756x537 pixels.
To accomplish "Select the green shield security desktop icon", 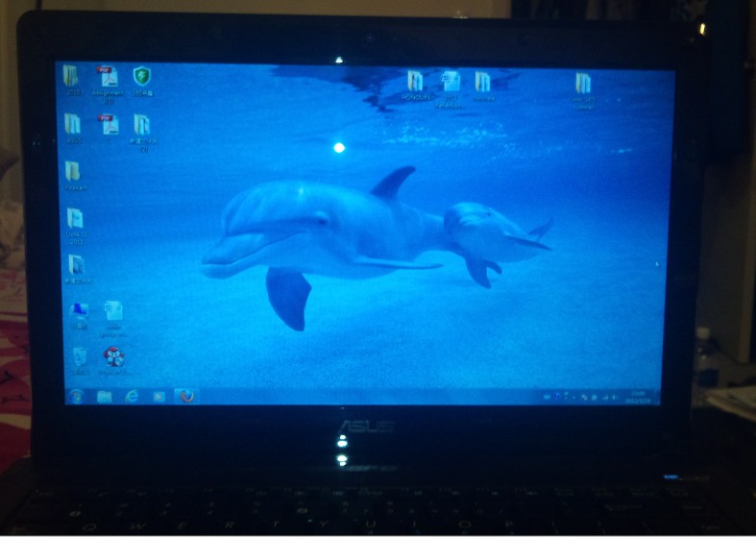I will point(142,78).
